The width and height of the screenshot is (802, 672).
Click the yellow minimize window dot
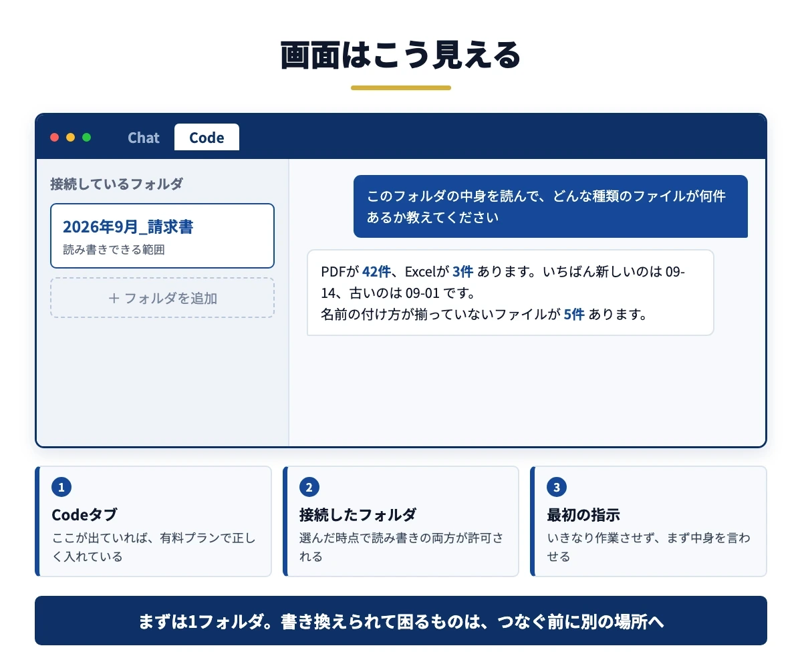tap(71, 138)
